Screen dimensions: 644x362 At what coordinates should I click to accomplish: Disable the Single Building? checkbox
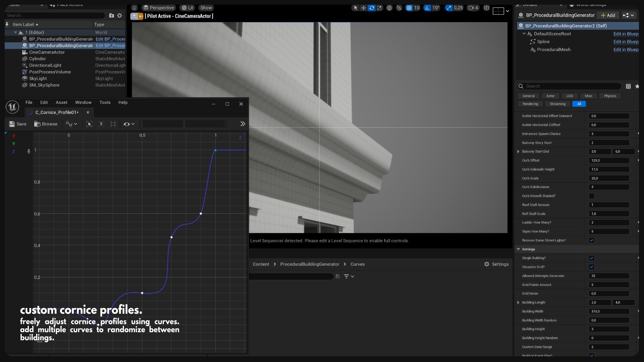[592, 258]
